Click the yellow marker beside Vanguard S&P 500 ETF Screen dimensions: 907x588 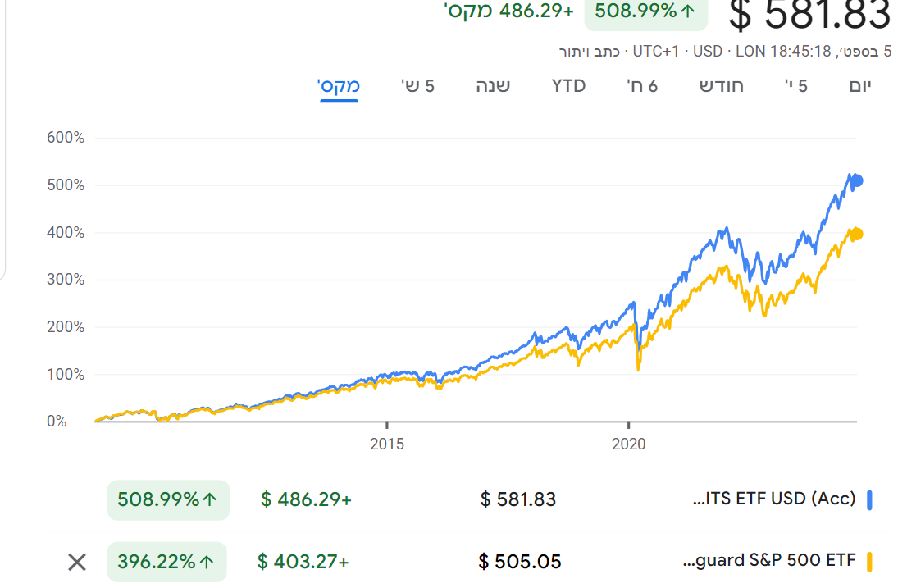[869, 562]
